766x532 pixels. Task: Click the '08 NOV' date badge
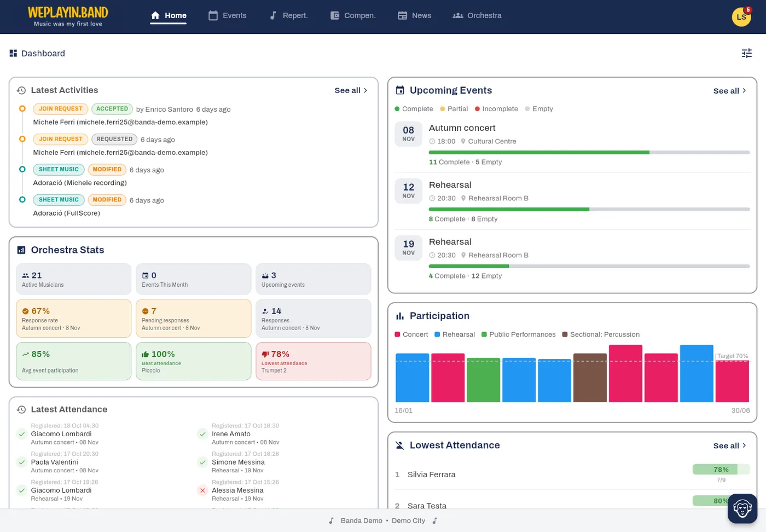(409, 134)
